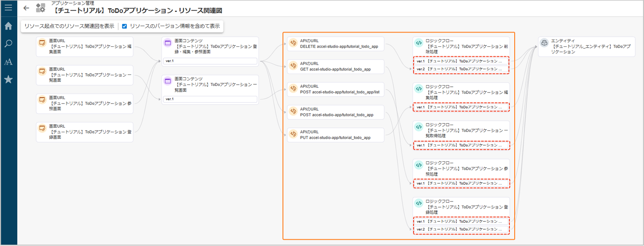Click the delete-process logic flow icon
The width and height of the screenshot is (644, 246).
419,43
